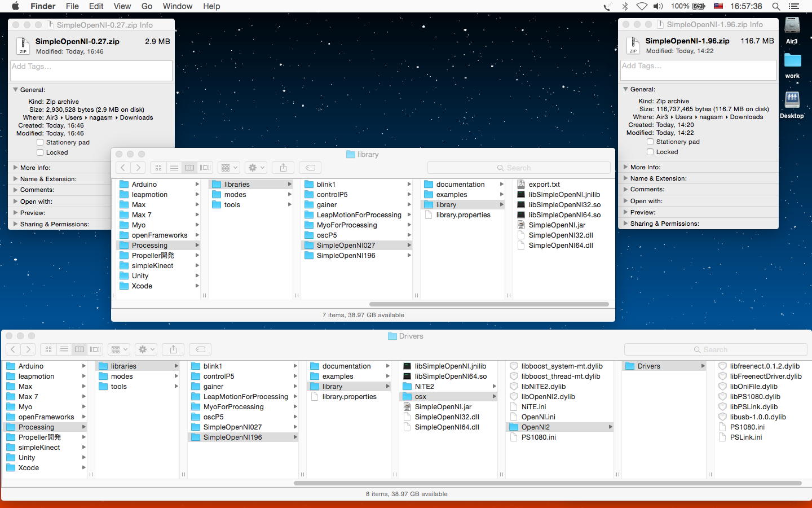Click the Drivers window horizontal scrollbar
The image size is (812, 508).
click(547, 483)
